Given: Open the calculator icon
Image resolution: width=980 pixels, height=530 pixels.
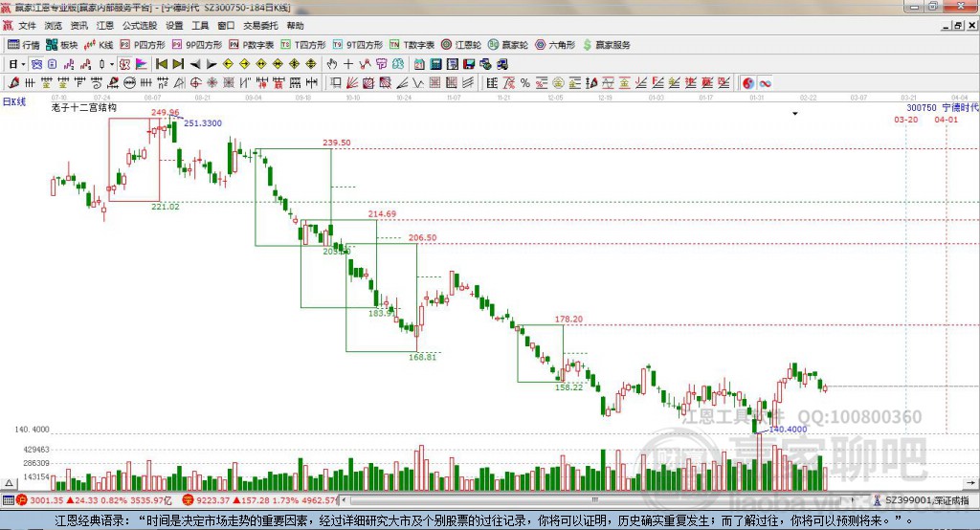Looking at the screenshot, I should [435, 64].
